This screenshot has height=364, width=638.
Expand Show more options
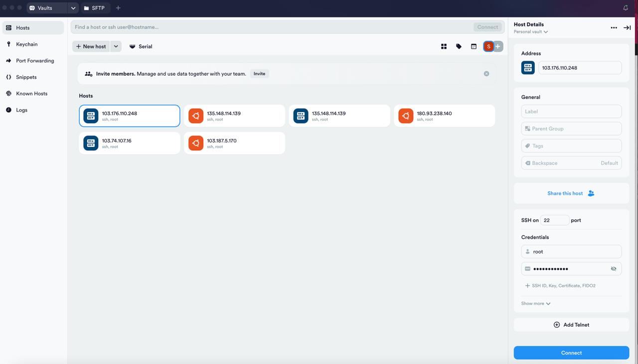536,303
